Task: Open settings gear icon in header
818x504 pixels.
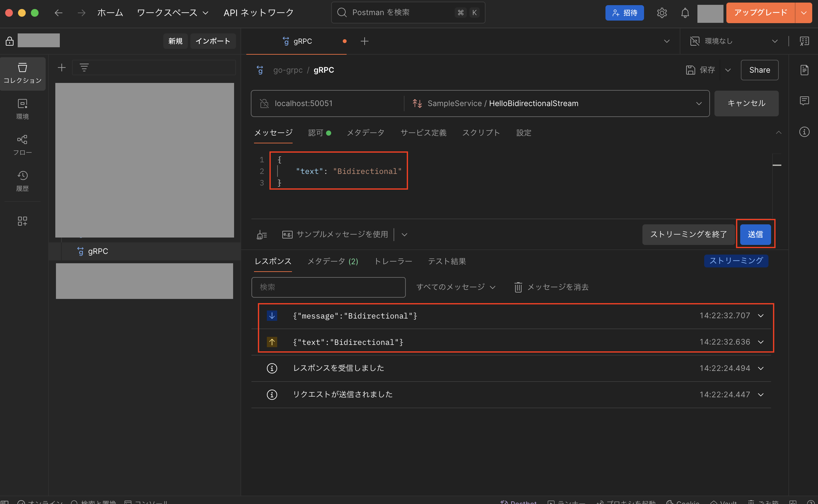Action: click(662, 13)
